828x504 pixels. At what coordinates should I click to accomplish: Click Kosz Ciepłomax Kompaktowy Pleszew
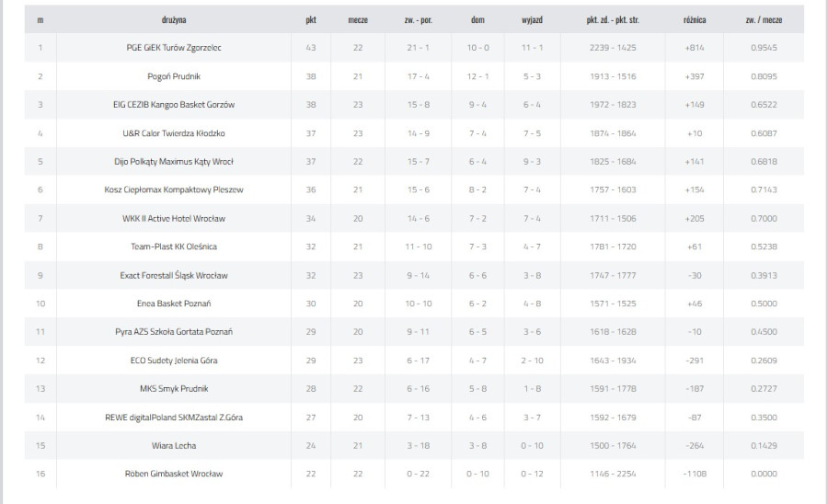click(x=174, y=190)
